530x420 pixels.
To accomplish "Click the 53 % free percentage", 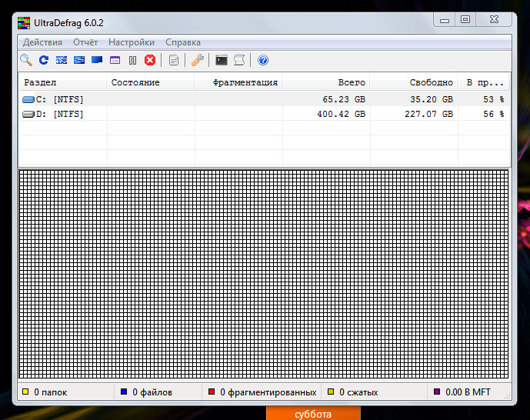I will pos(494,99).
